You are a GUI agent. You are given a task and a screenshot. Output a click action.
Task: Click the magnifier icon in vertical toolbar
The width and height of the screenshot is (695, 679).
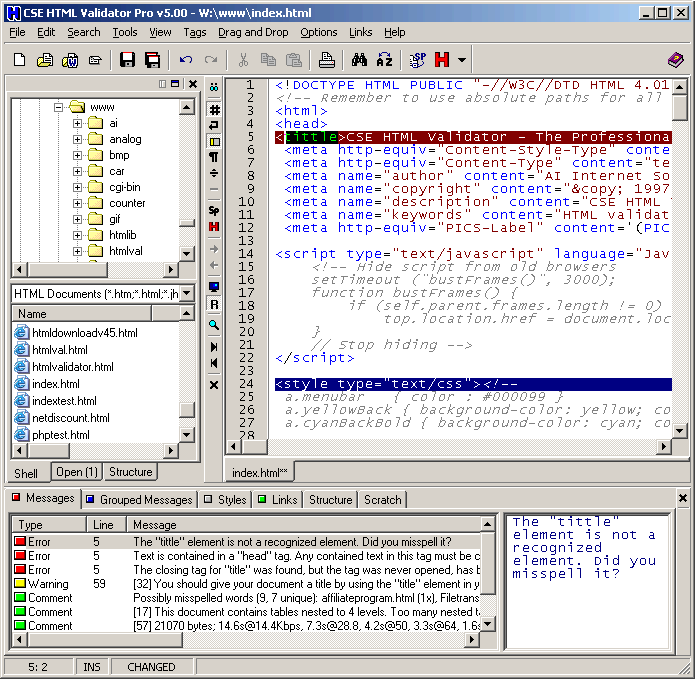coord(214,325)
